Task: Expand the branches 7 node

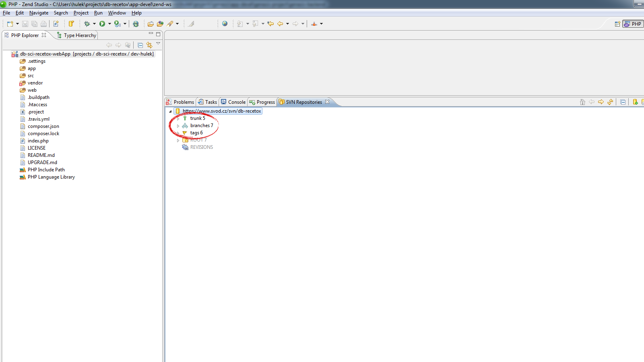Action: point(178,126)
